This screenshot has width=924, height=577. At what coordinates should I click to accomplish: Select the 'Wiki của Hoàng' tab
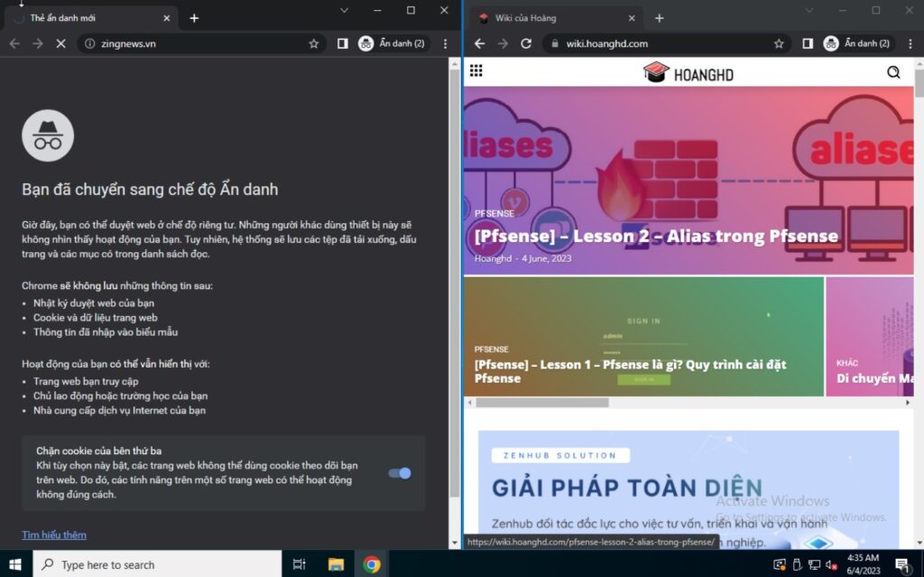click(557, 18)
